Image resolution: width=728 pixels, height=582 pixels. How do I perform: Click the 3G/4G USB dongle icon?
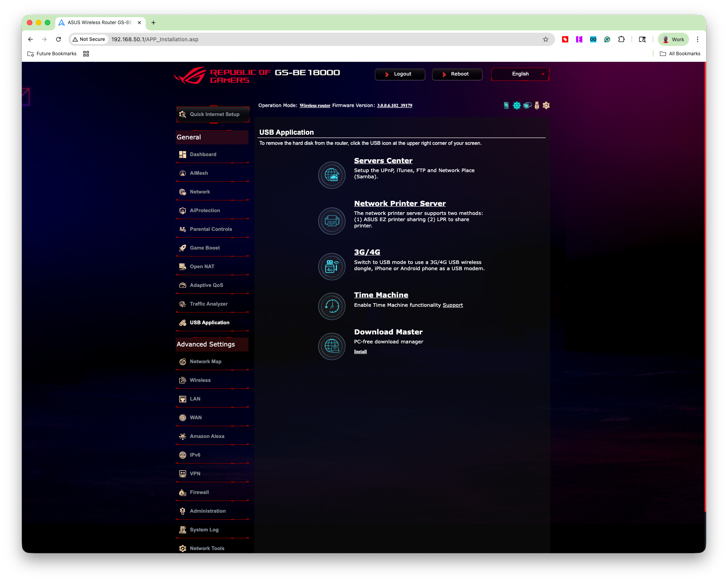[x=331, y=267]
